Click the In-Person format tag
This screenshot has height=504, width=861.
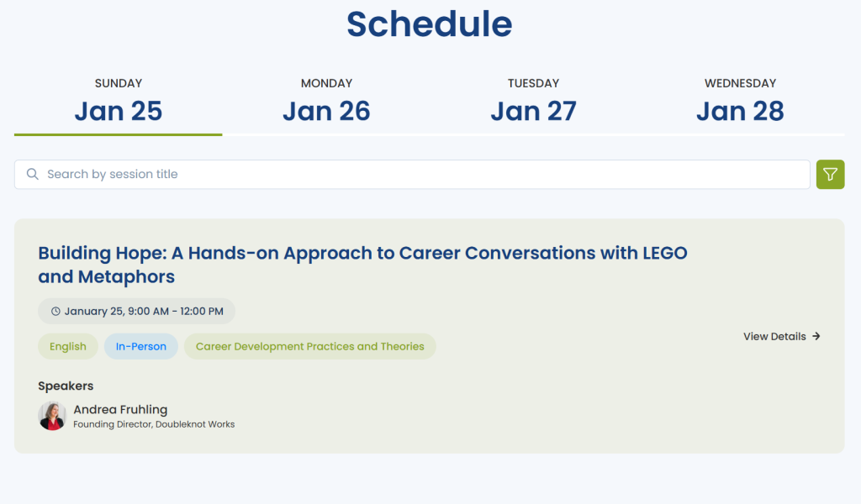[141, 346]
